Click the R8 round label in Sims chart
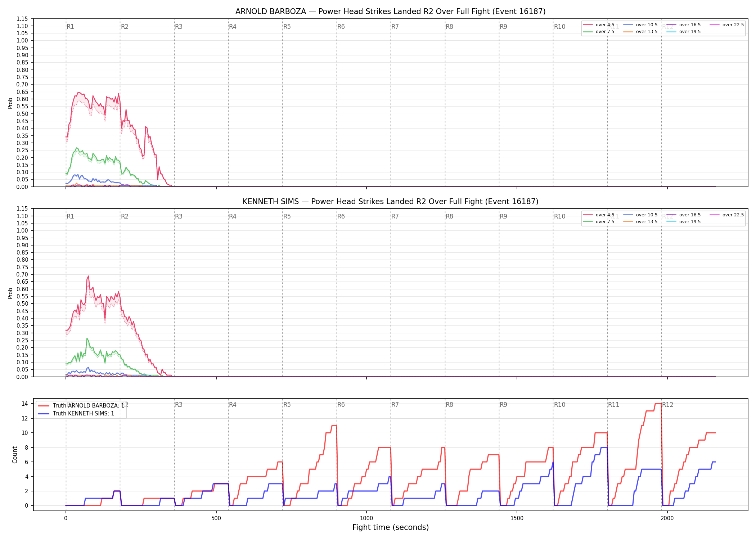756x540 pixels. point(449,216)
